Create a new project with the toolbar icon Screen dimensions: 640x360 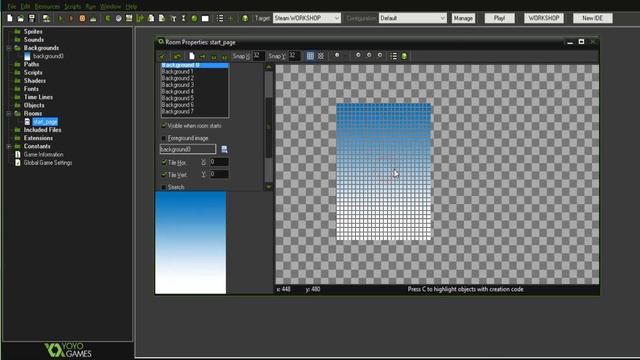[x=10, y=18]
